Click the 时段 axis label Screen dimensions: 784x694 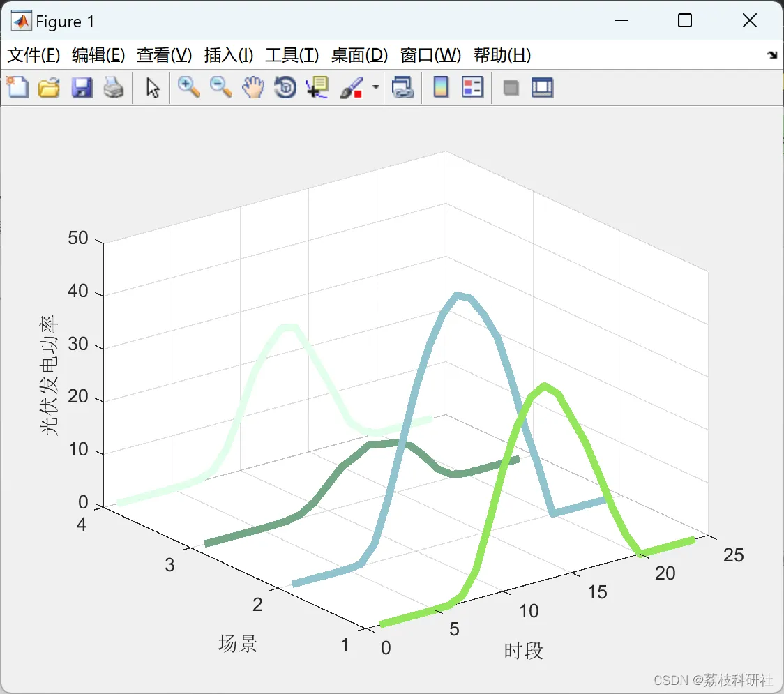(x=524, y=651)
